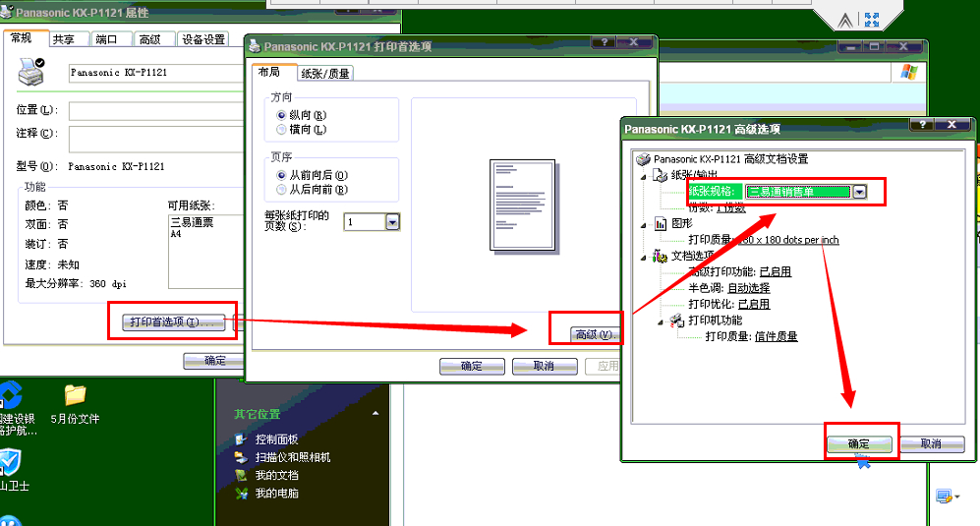Select A4 in available paper list

coord(176,234)
